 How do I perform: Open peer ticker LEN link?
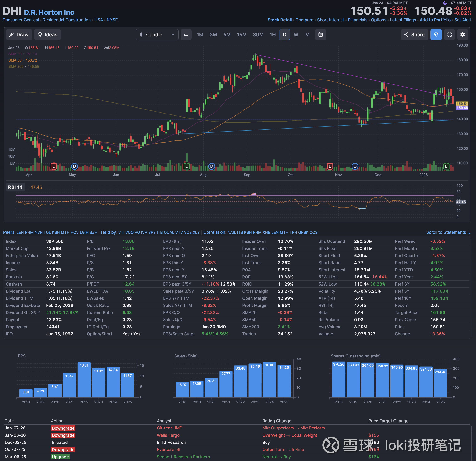[20, 232]
